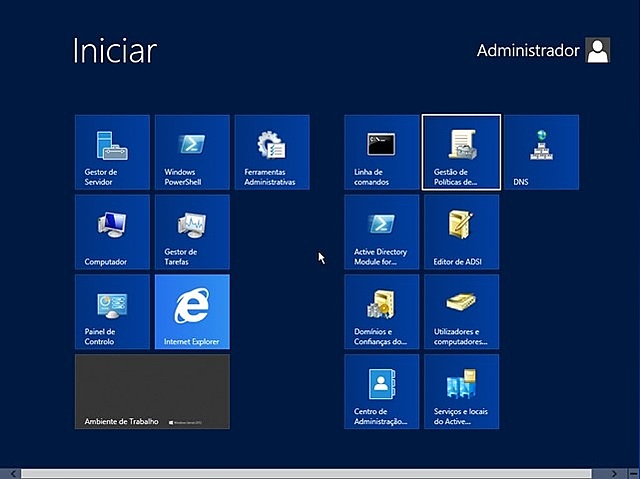This screenshot has height=479, width=640.
Task: Open Utilizadores e computadores... tile
Action: point(461,312)
